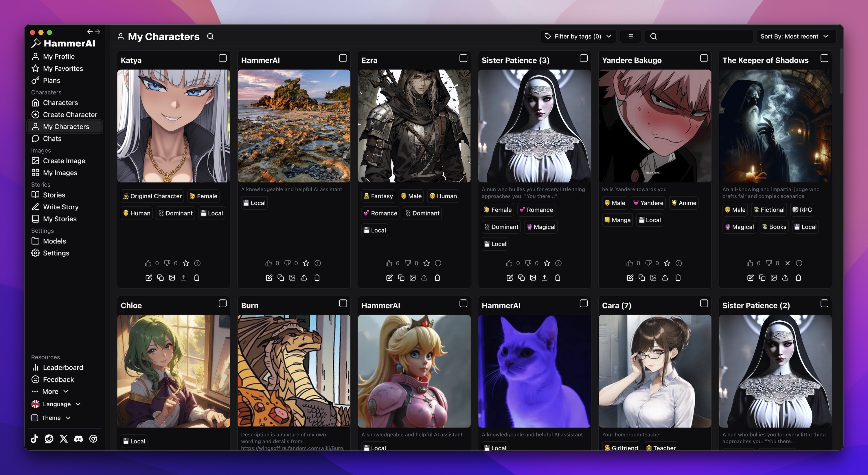The width and height of the screenshot is (868, 475).
Task: Click thumbs up on the Ezra card
Action: 389,263
